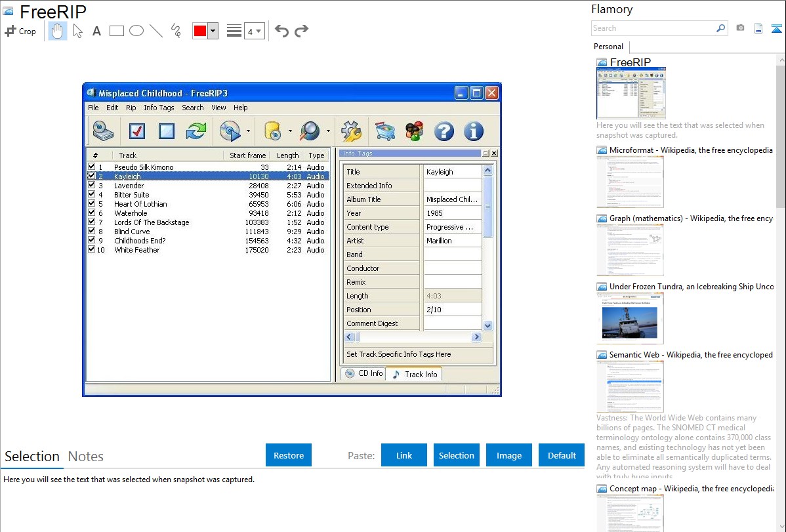Open the Personal tab in Flamory
786x532 pixels.
[609, 47]
